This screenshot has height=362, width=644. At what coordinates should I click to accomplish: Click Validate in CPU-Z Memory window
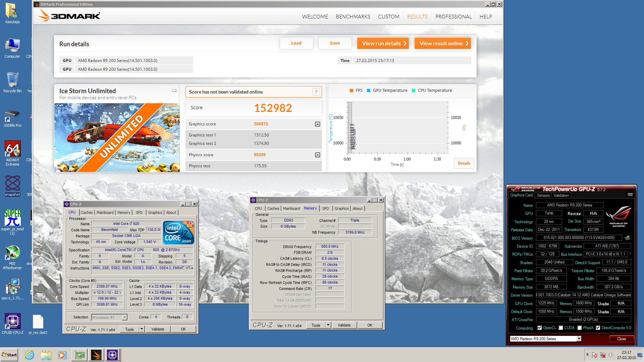pyautogui.click(x=344, y=325)
